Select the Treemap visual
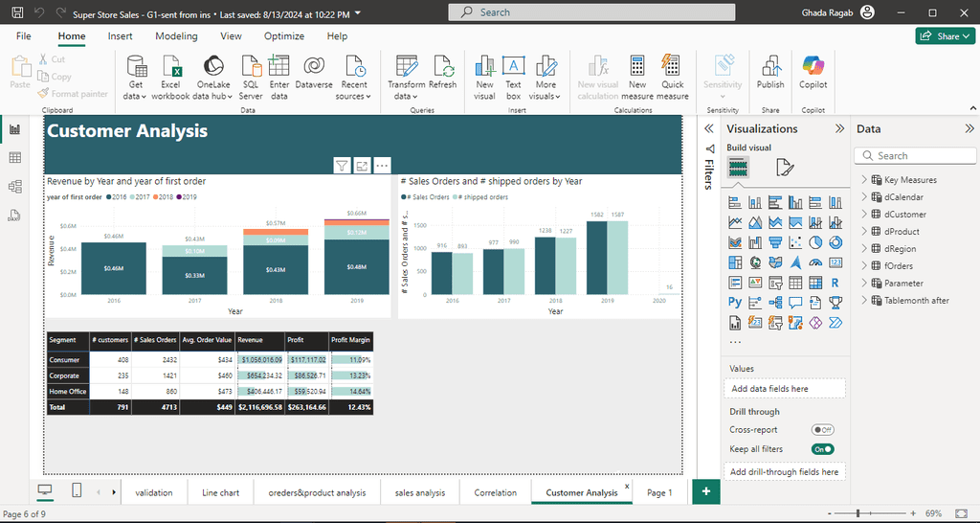 [x=735, y=262]
